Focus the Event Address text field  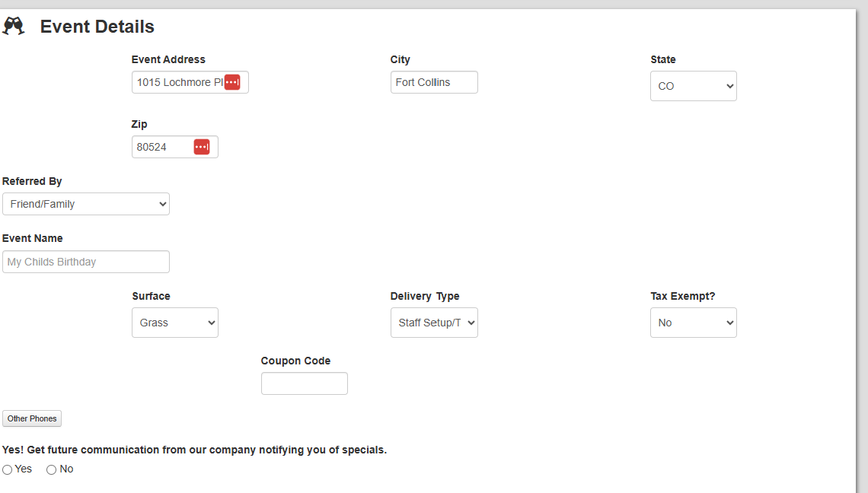click(x=177, y=82)
